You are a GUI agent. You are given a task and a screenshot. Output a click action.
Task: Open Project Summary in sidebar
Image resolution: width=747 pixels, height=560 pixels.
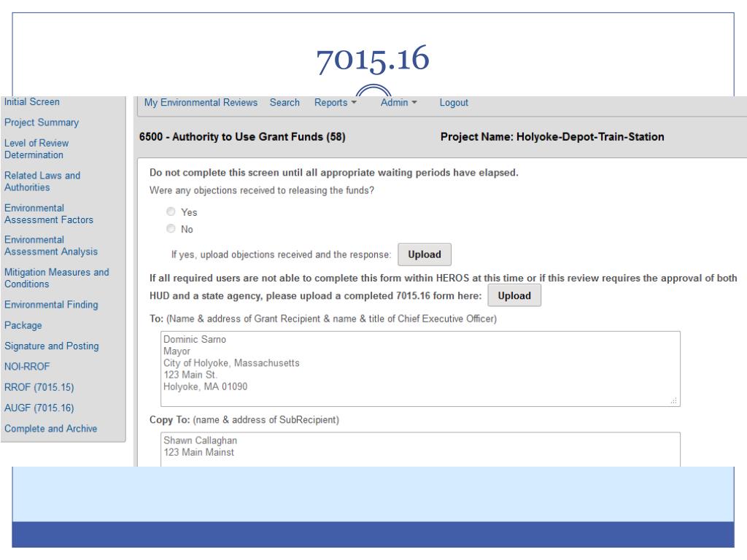42,122
